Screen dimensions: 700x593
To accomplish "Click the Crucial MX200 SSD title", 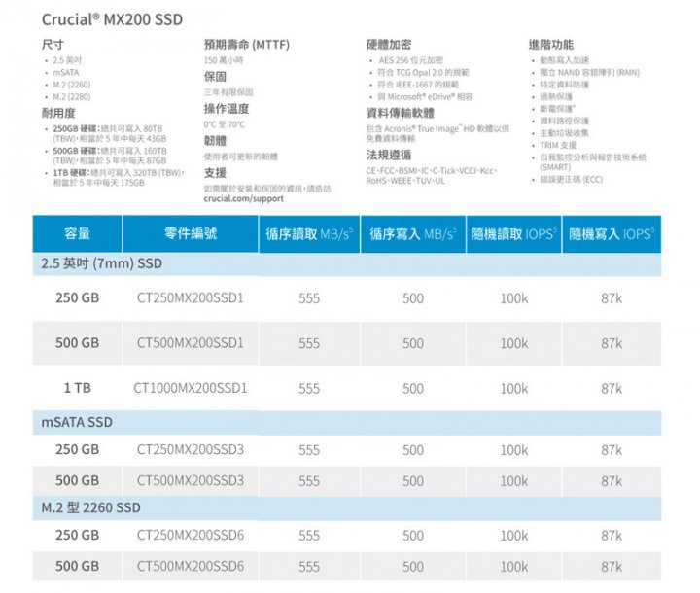I will pos(112,19).
